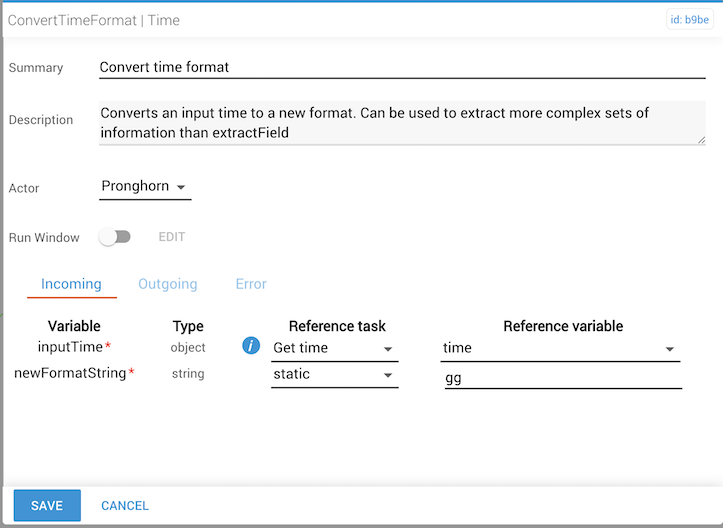Click the CANCEL button
This screenshot has width=723, height=528.
point(125,506)
